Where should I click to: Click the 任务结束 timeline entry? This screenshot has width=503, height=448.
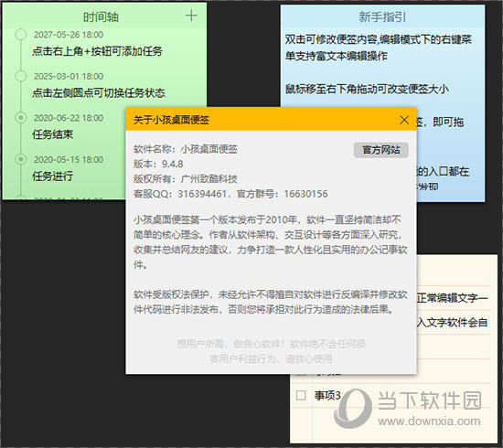[x=53, y=134]
